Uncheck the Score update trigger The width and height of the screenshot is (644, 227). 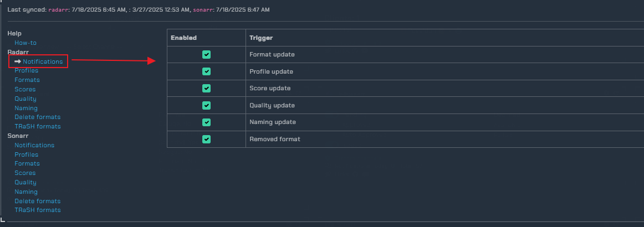pyautogui.click(x=207, y=88)
